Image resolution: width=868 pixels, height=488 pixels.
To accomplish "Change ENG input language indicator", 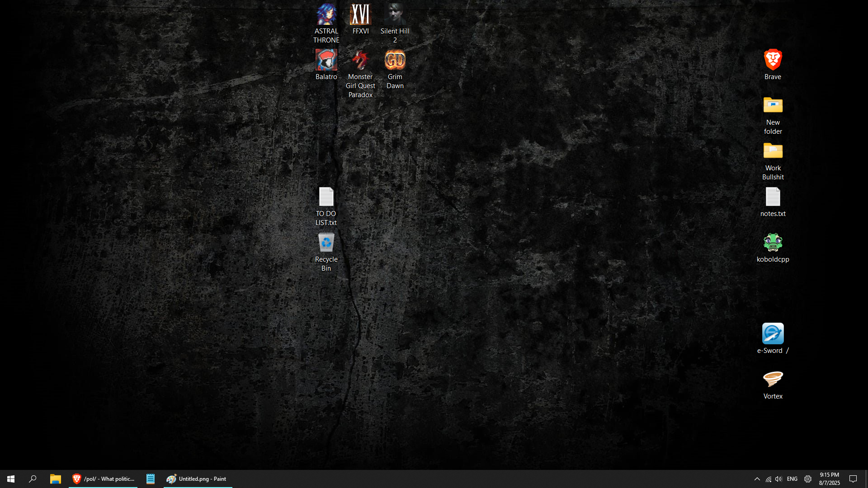I will (x=792, y=479).
